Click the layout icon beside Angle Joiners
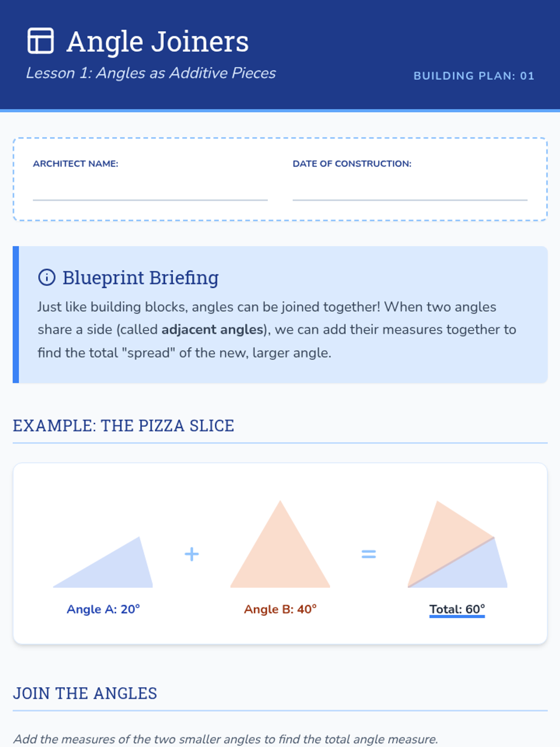The width and height of the screenshot is (560, 747). tap(41, 41)
